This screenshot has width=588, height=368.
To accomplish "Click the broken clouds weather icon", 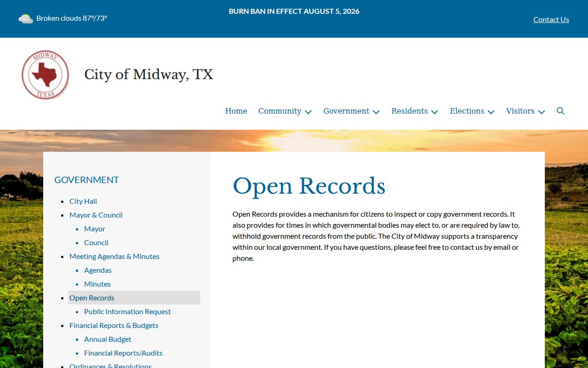I will (26, 18).
